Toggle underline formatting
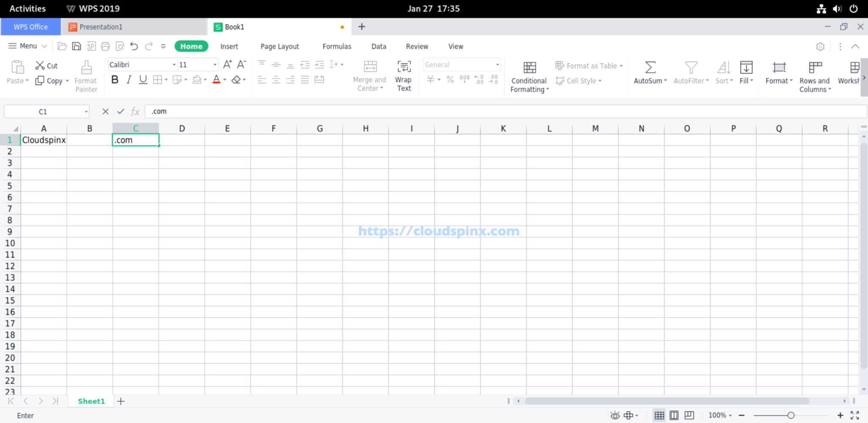 coord(143,80)
